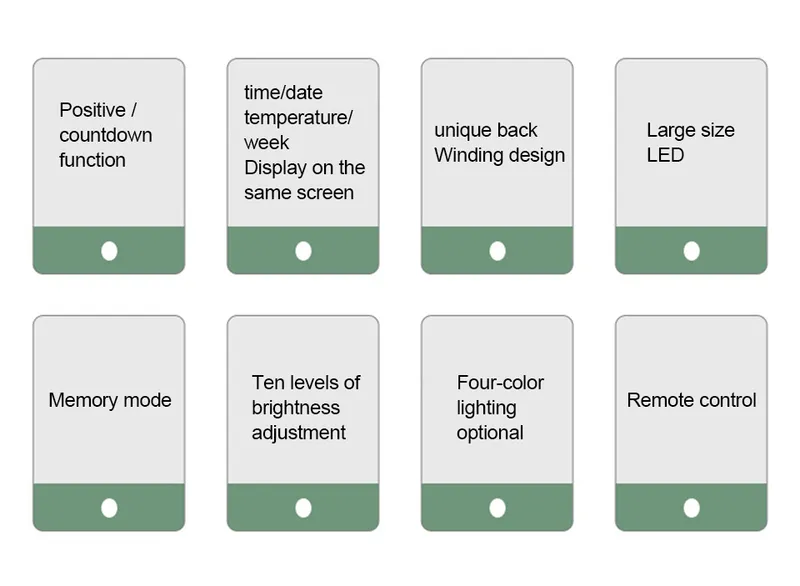Click the white dot under Large size LED
The height and width of the screenshot is (586, 800).
coord(691,251)
